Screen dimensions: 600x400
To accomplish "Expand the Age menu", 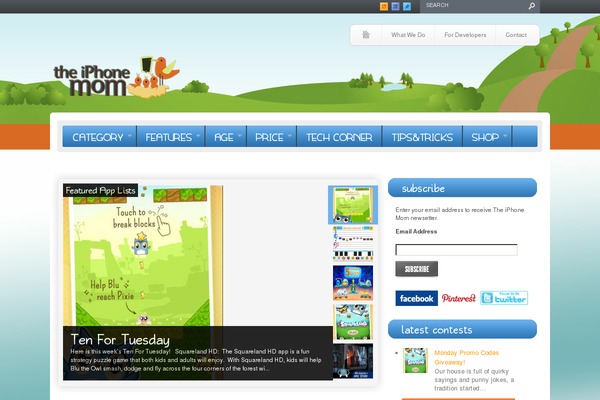I will [226, 137].
